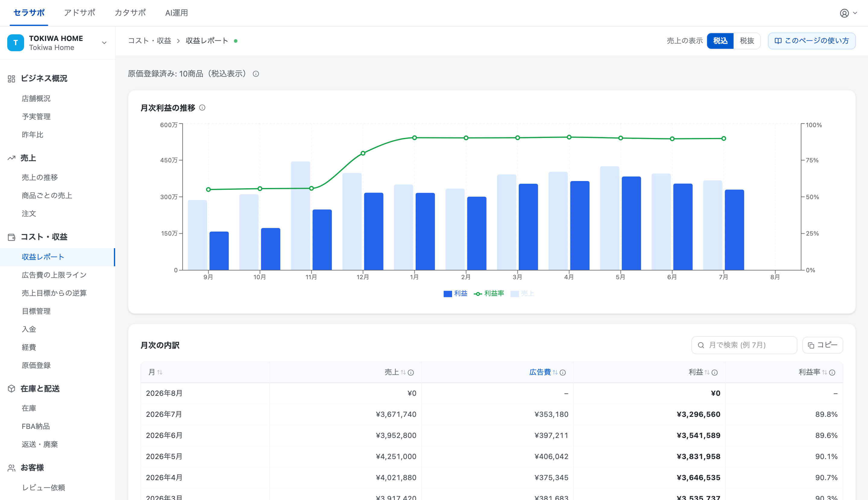Open 広告費の上限ライン in sidebar
Image resolution: width=868 pixels, height=500 pixels.
tap(54, 275)
